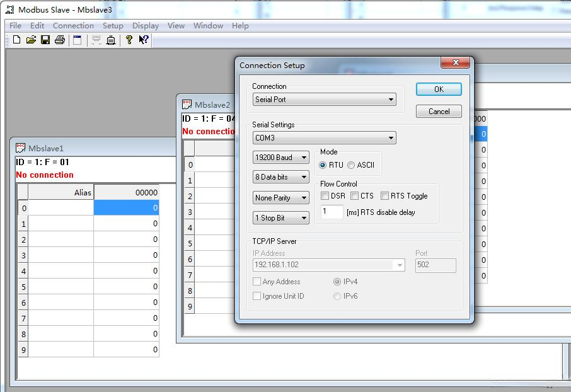Select Mbslave1 row 0 value cell
This screenshot has width=571, height=392.
pyautogui.click(x=126, y=207)
